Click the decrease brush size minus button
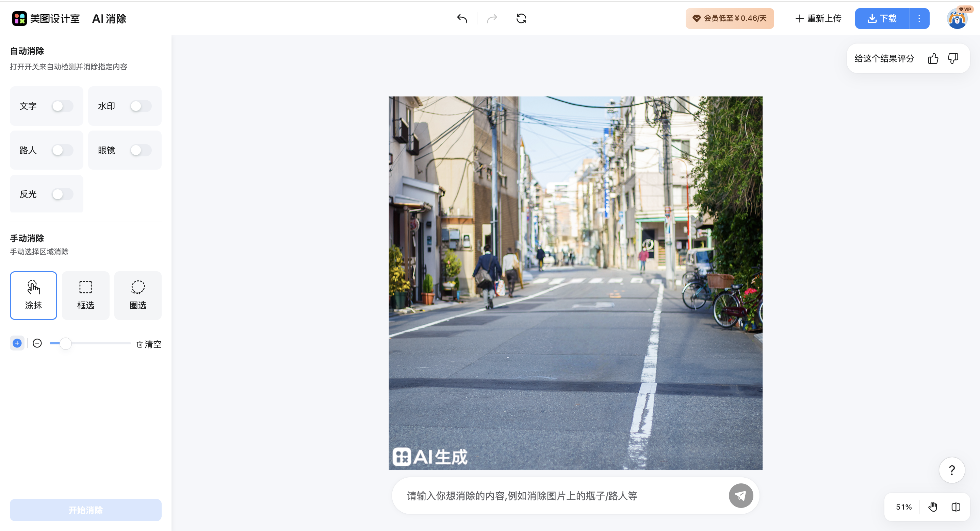980x531 pixels. pos(37,343)
